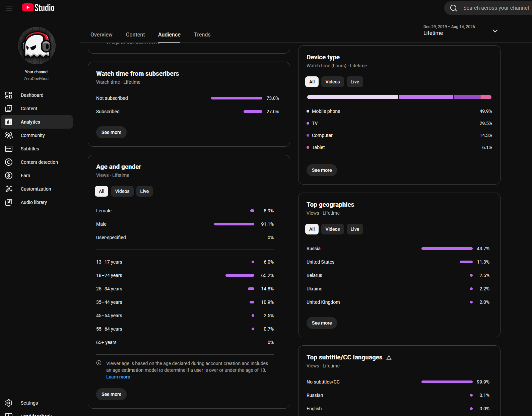Click See more under Watch time from subscribers
Screen dimensions: 532x416
coord(112,132)
